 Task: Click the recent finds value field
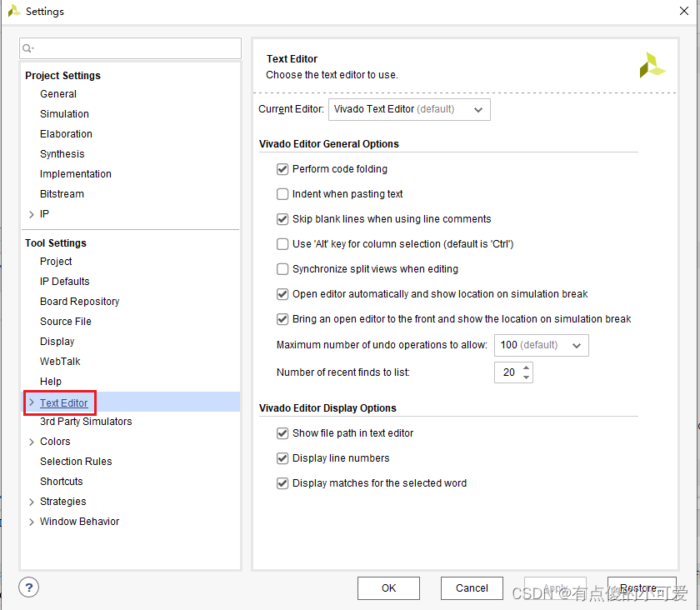coord(508,372)
